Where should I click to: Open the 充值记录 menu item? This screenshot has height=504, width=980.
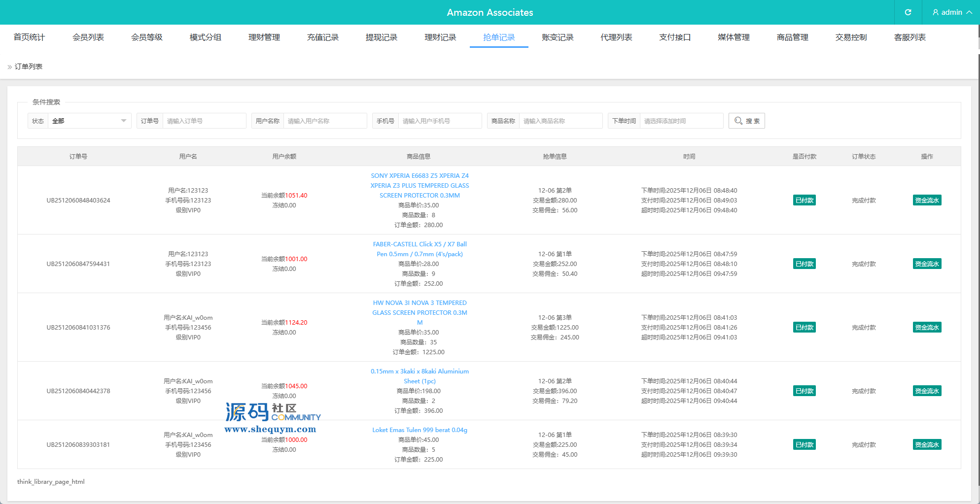[x=322, y=37]
